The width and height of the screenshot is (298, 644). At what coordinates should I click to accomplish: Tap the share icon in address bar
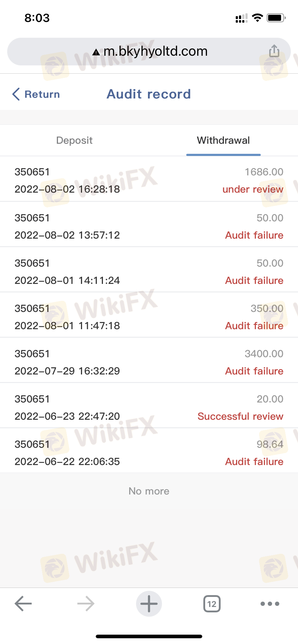tap(274, 51)
